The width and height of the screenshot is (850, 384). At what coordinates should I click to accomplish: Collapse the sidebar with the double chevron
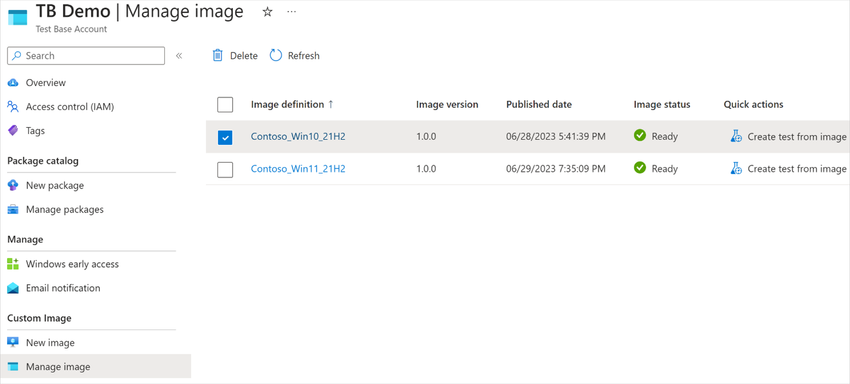coord(179,56)
